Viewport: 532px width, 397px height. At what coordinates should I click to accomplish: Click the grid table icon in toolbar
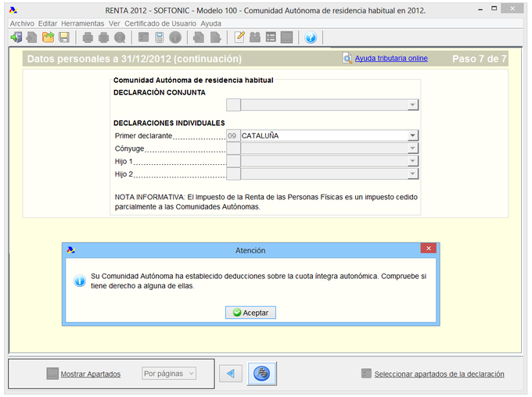point(286,37)
